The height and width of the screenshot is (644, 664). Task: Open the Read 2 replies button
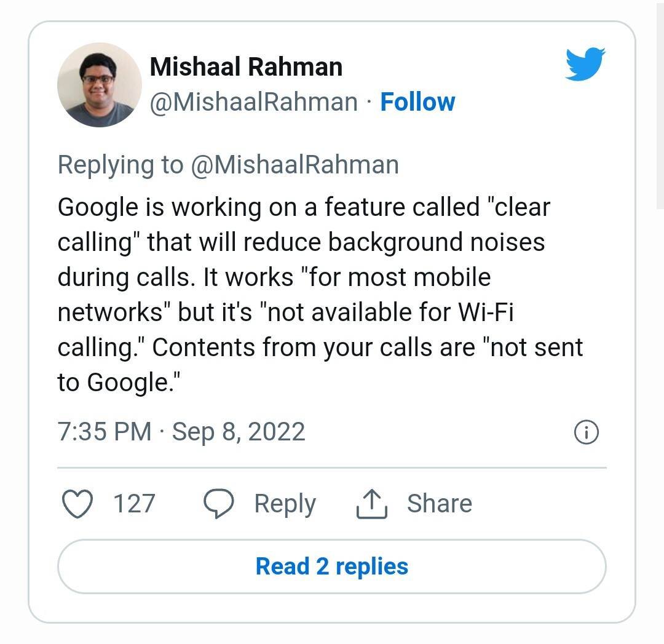click(x=332, y=566)
